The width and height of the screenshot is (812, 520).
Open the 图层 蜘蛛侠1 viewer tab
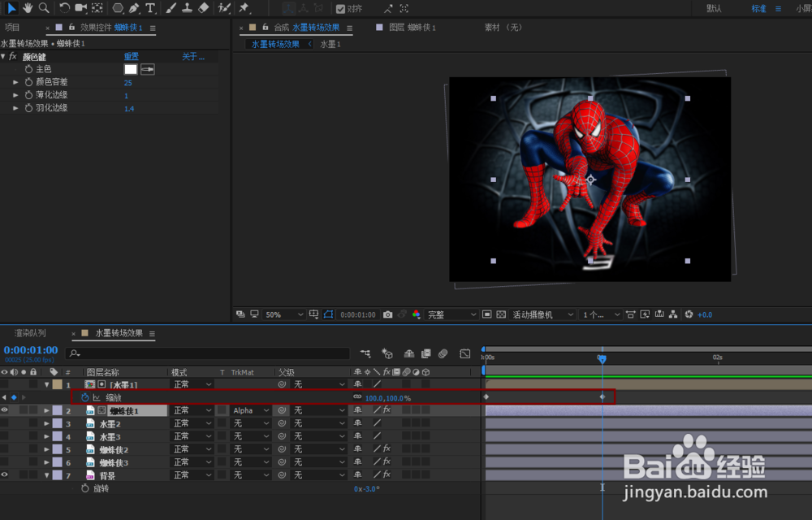pyautogui.click(x=412, y=28)
